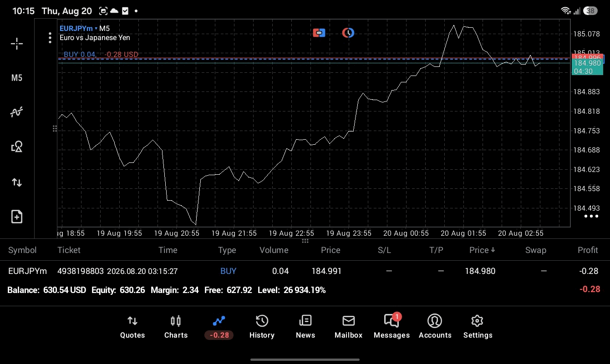This screenshot has height=364, width=610.
Task: Open the Mailbox tab
Action: pyautogui.click(x=348, y=327)
